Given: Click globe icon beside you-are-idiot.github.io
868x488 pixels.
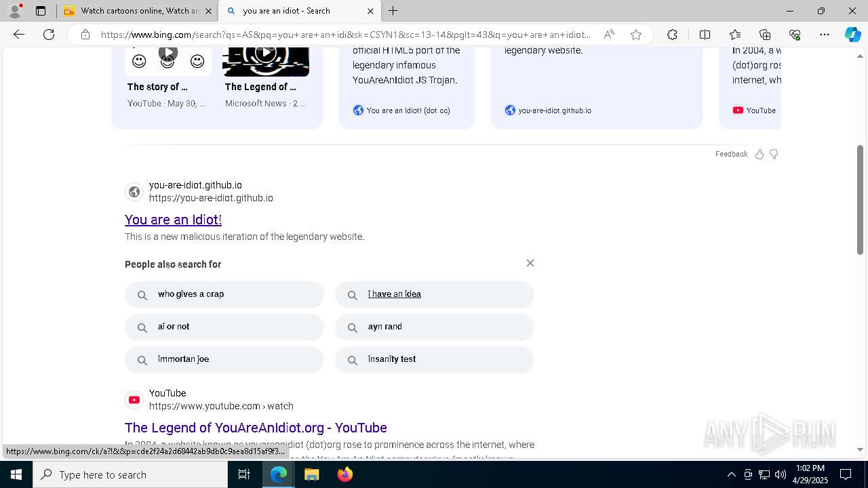Looking at the screenshot, I should [x=134, y=192].
